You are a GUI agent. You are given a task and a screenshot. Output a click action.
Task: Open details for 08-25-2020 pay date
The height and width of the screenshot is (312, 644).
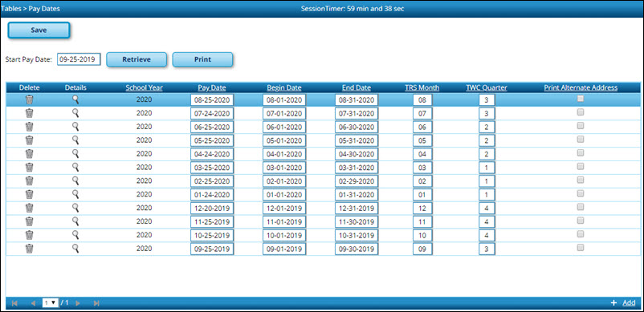(75, 99)
